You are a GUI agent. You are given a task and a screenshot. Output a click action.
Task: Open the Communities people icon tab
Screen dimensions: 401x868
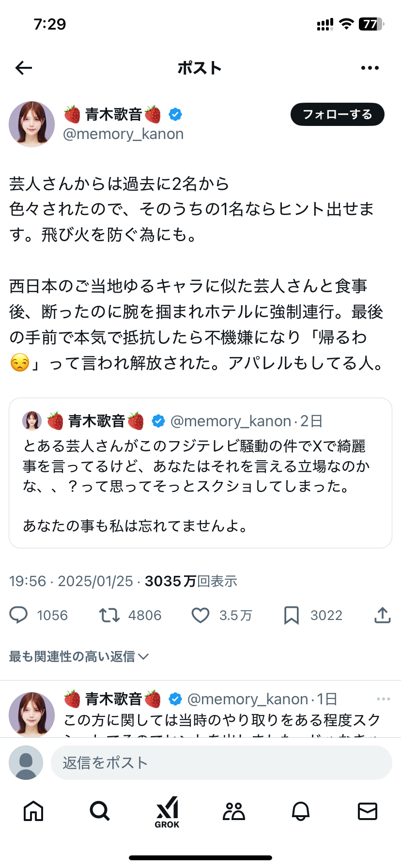[x=234, y=811]
